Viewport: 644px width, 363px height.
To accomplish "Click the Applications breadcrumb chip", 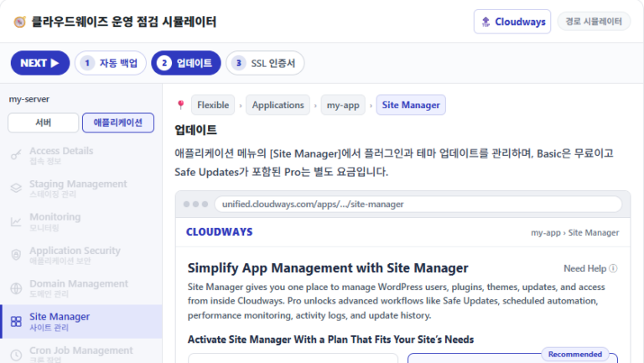I will (x=278, y=105).
